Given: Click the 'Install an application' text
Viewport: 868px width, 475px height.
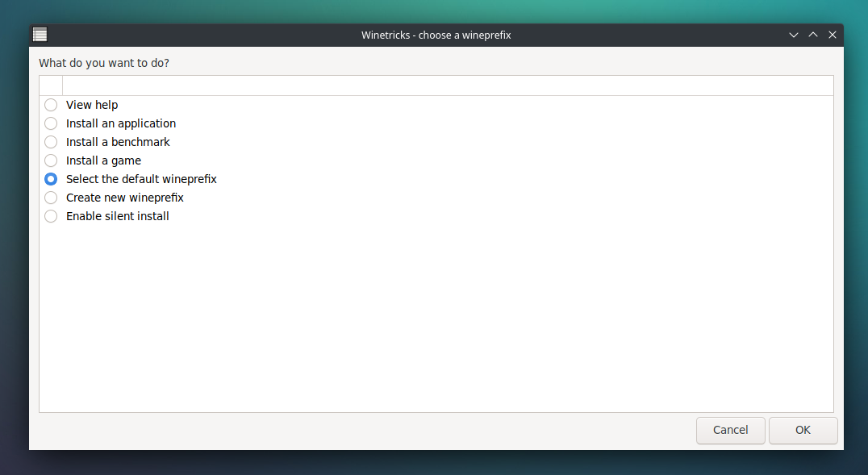Looking at the screenshot, I should (121, 123).
